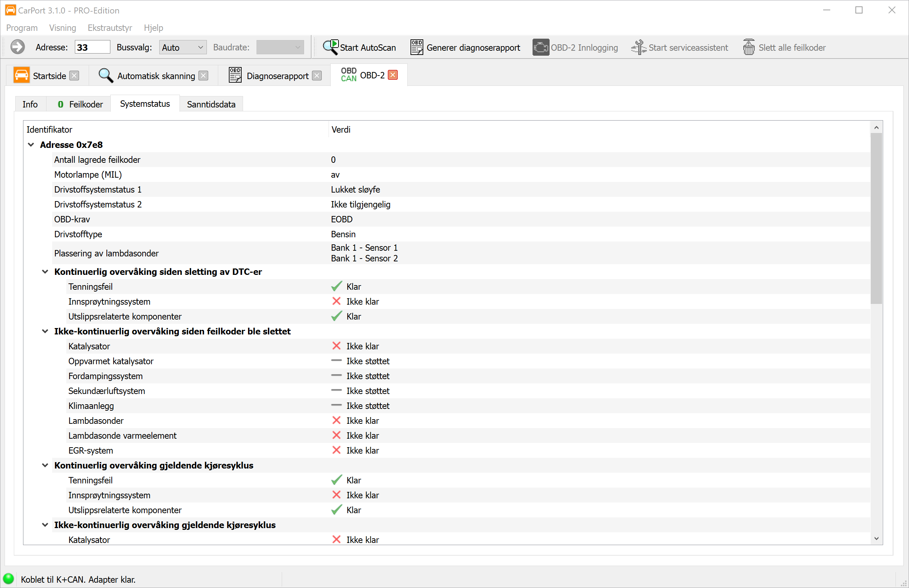The image size is (909, 588).
Task: Collapse Ikke-kontinuerlig overvåking siden feilkoder ble slettet
Action: coord(45,331)
